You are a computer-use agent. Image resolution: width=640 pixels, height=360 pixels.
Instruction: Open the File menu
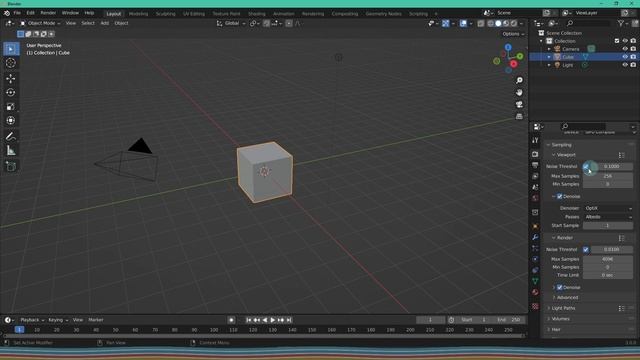coord(17,13)
